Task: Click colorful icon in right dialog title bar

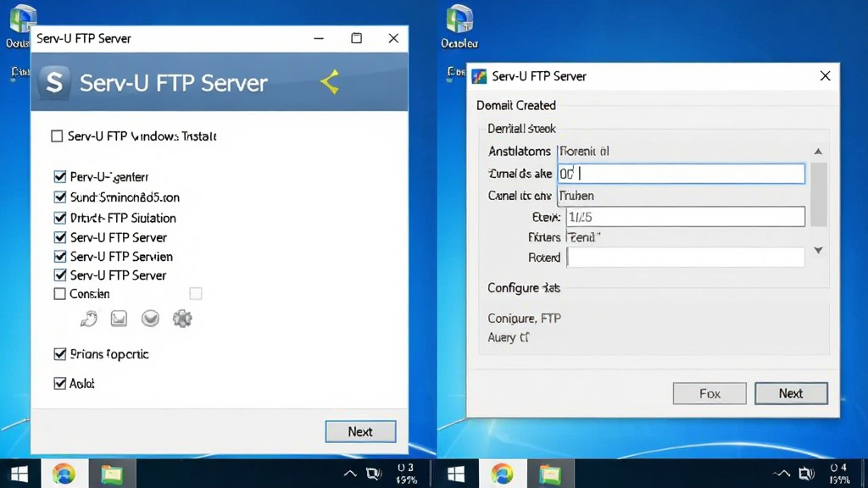Action: (479, 76)
